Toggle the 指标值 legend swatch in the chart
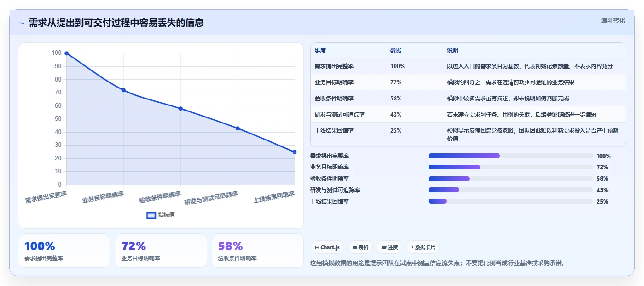The height and width of the screenshot is (286, 644). [x=151, y=215]
